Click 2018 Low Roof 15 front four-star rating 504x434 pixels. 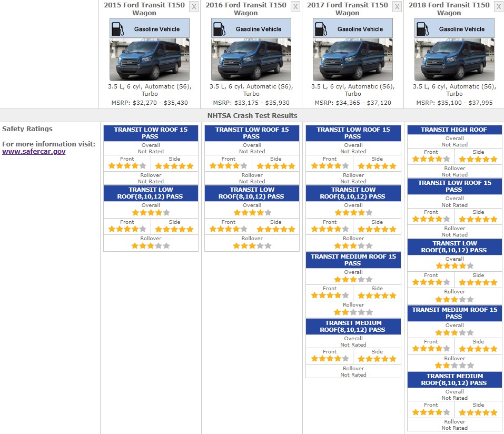point(431,219)
